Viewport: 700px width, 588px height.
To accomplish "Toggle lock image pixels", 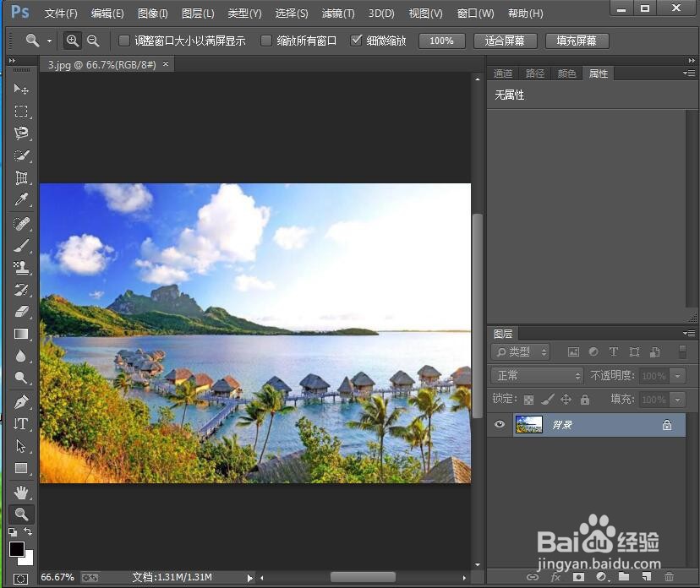I will (547, 400).
